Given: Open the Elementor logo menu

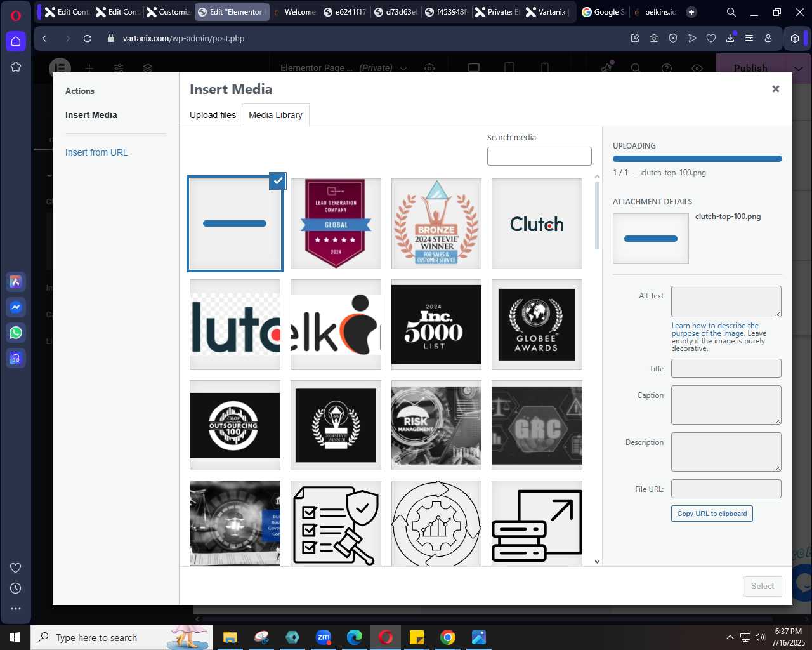Looking at the screenshot, I should pos(60,67).
